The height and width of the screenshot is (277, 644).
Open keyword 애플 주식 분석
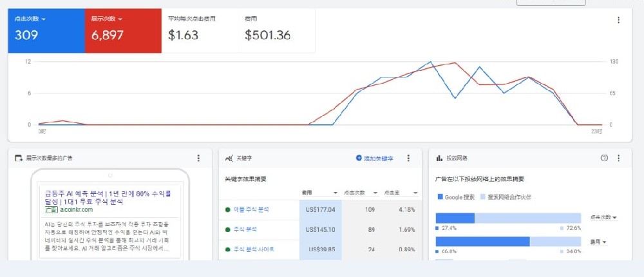pyautogui.click(x=251, y=209)
